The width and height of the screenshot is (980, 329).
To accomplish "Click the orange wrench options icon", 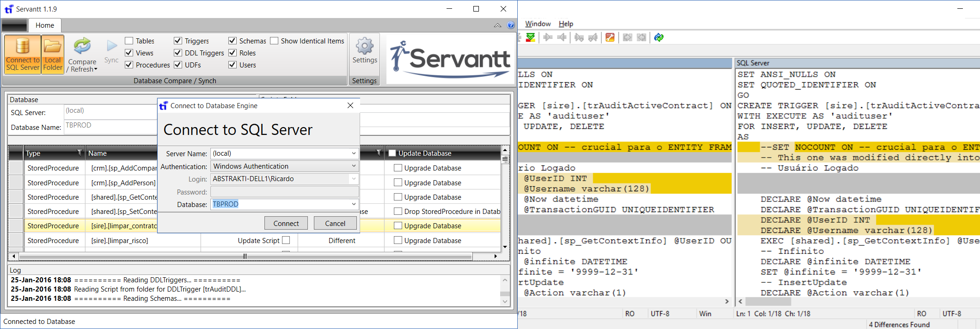I will [x=610, y=37].
